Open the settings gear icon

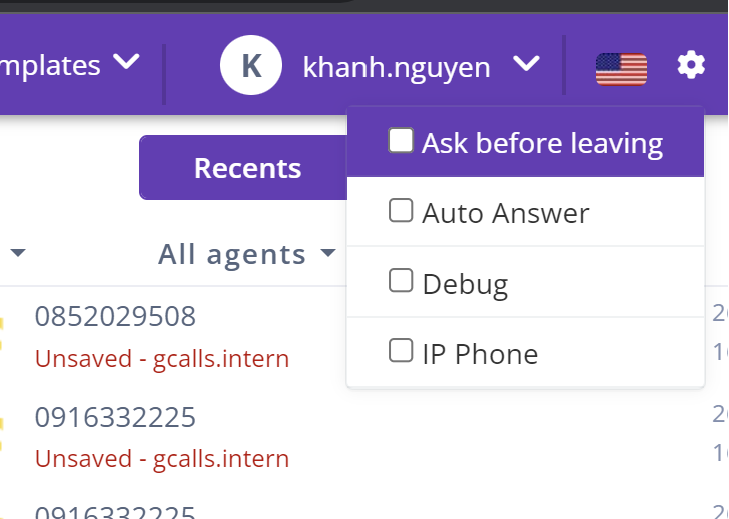coord(691,66)
